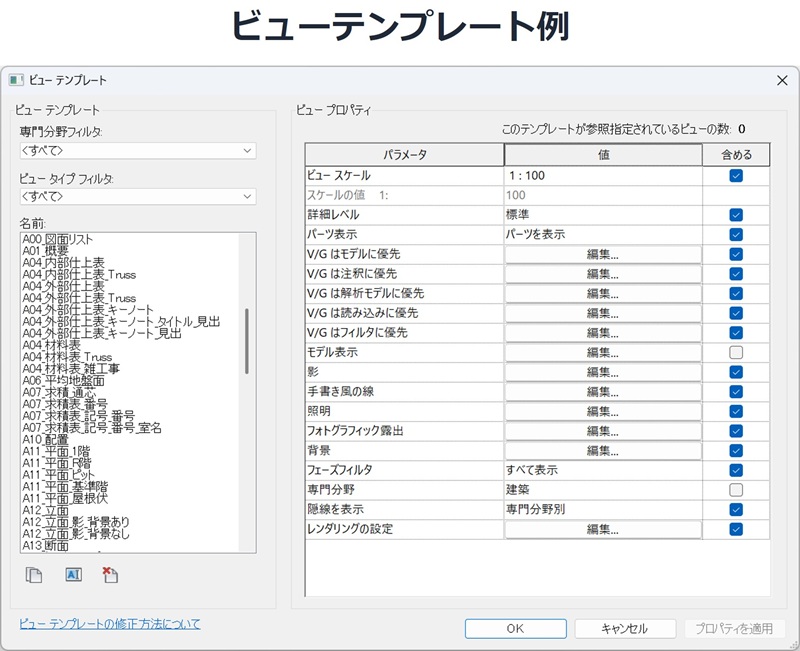Image resolution: width=800 pixels, height=651 pixels.
Task: Uncheck include for V/G はモデルに優先
Action: (736, 254)
